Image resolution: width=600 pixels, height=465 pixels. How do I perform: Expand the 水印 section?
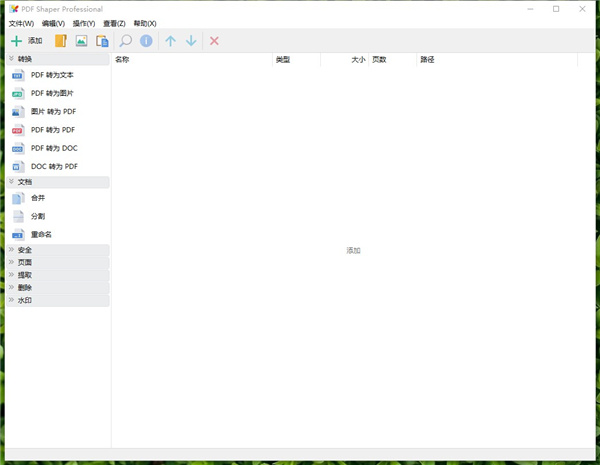58,300
